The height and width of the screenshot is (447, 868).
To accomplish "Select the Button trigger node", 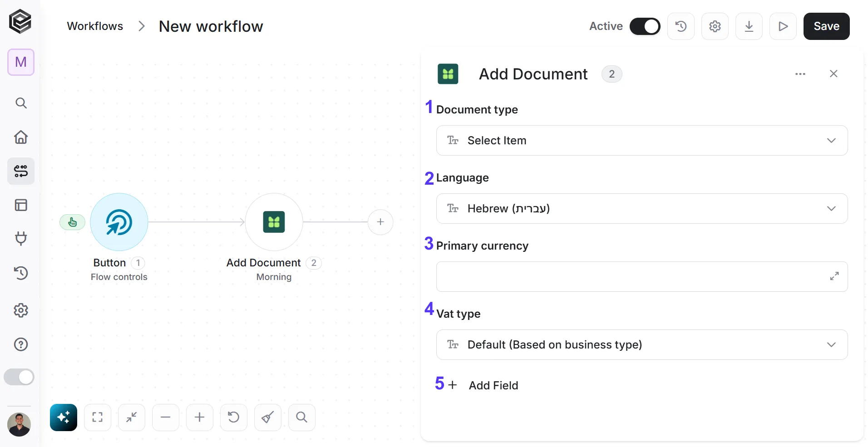I will [x=119, y=222].
